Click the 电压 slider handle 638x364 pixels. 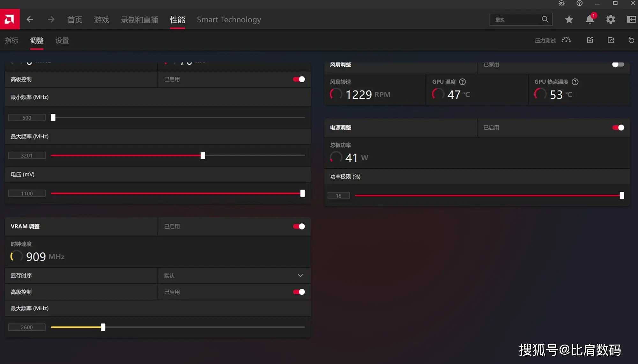point(302,193)
